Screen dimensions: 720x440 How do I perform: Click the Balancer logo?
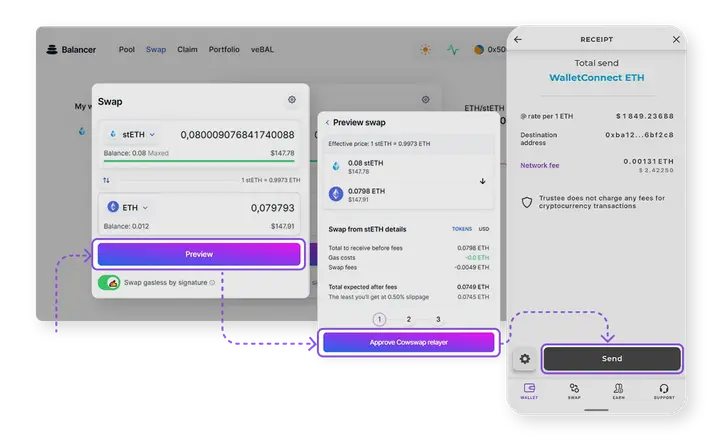[72, 49]
